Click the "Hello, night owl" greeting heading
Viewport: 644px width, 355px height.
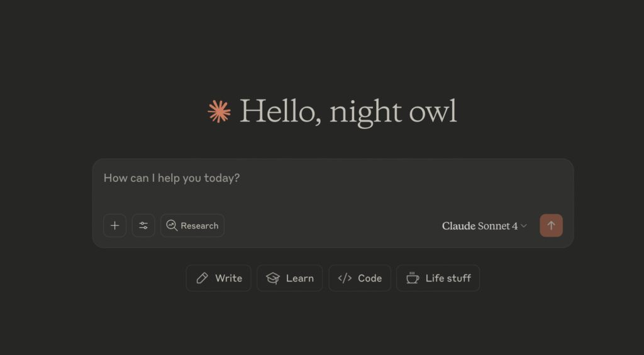pyautogui.click(x=348, y=111)
